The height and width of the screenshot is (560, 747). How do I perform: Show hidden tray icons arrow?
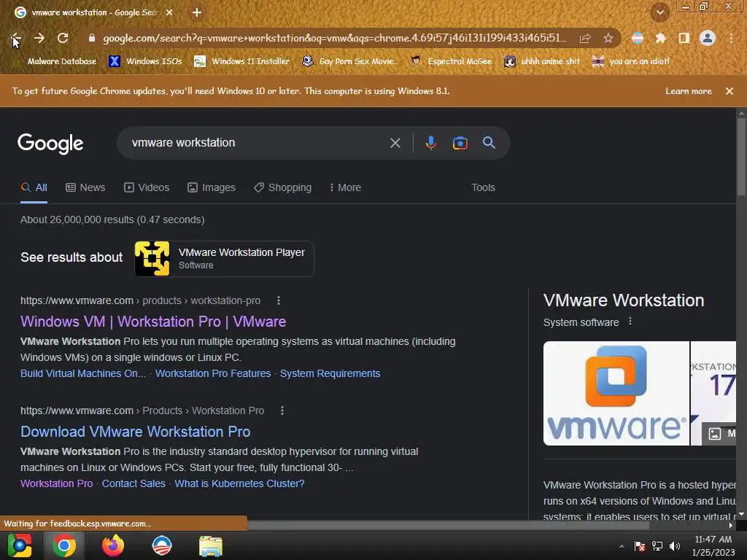pos(622,546)
